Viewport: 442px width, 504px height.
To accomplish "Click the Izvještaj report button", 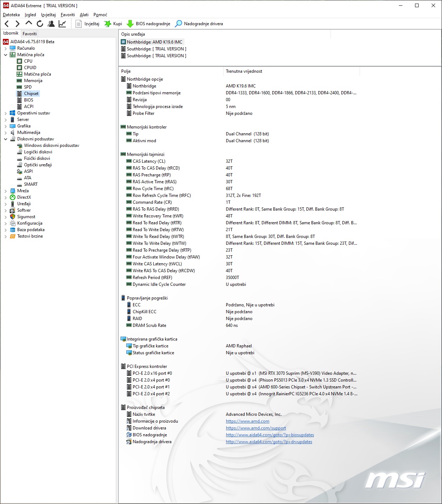I will [x=87, y=24].
